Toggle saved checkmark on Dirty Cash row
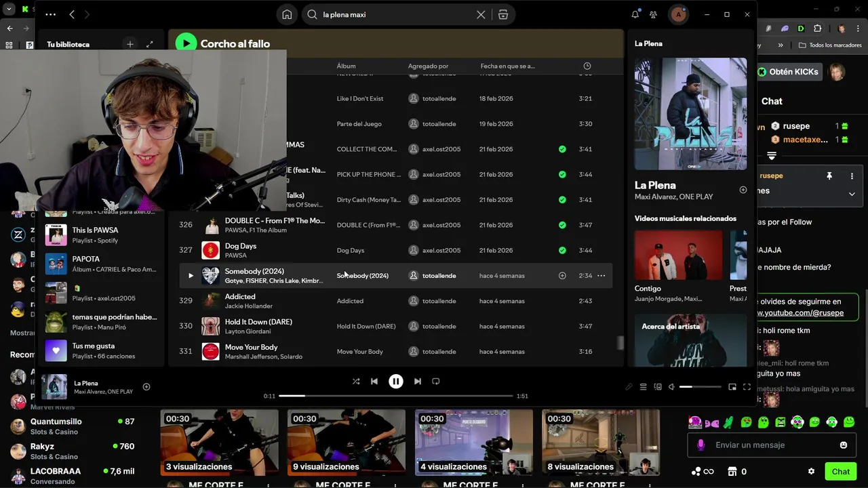This screenshot has height=488, width=868. click(x=562, y=200)
